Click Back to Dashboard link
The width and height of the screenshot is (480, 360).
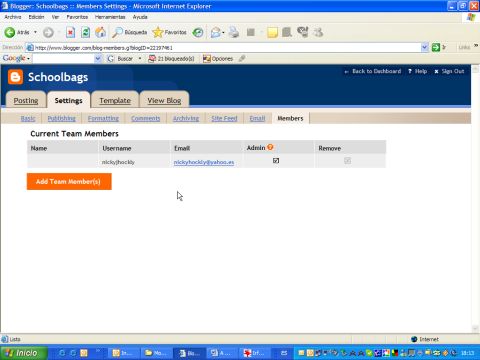coord(377,71)
